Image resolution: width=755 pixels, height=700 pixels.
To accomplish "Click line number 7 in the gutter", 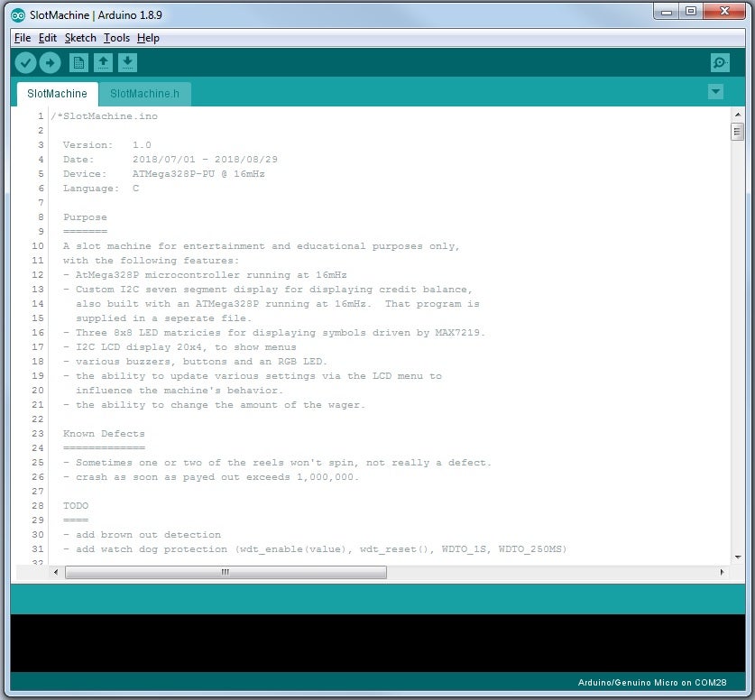I will pos(41,203).
